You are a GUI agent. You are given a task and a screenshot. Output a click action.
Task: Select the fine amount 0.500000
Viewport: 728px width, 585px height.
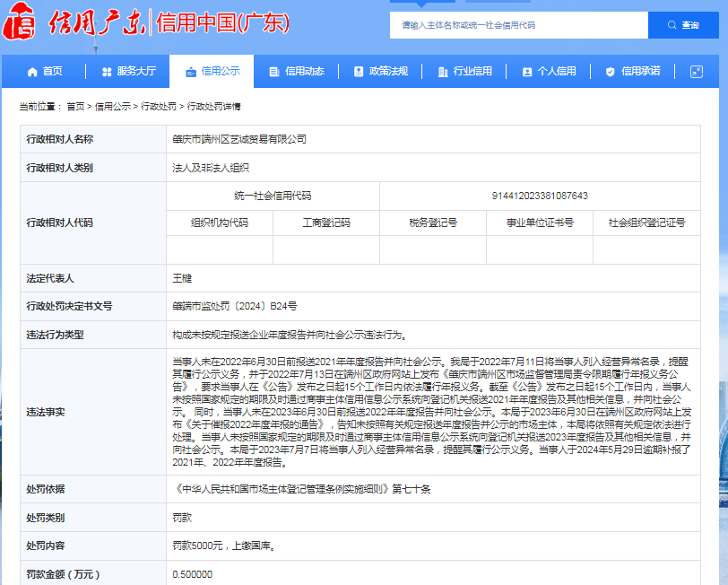coord(192,574)
